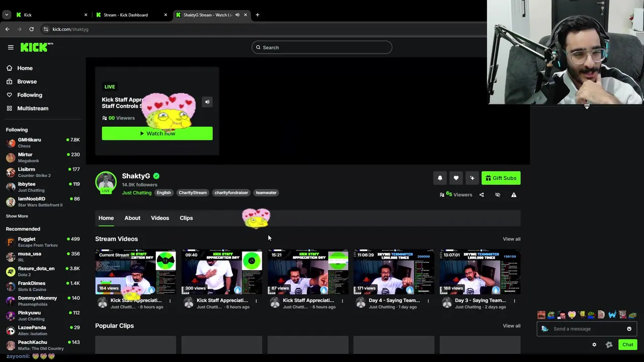
Task: Click the Just Chatting category link
Action: pyautogui.click(x=136, y=193)
